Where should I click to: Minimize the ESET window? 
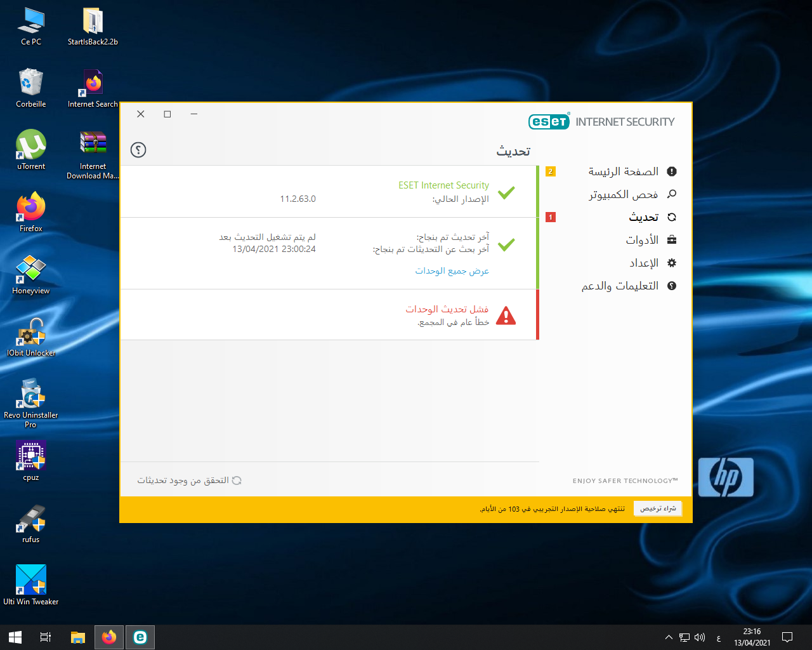click(x=194, y=114)
